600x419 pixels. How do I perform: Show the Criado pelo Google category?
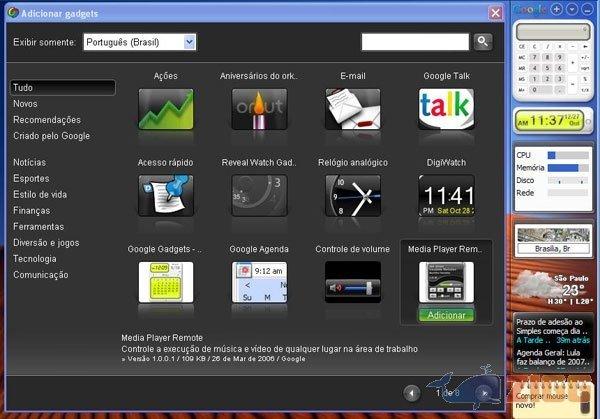click(51, 136)
